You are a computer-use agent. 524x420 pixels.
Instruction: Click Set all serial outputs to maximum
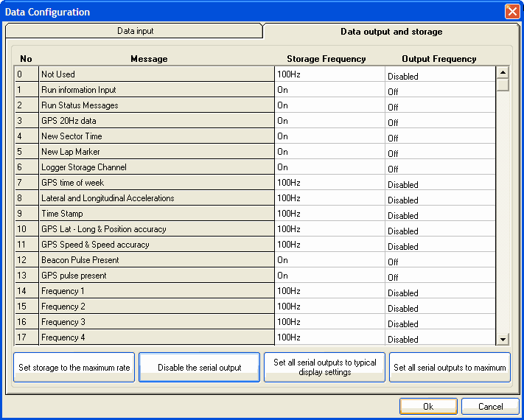(450, 367)
